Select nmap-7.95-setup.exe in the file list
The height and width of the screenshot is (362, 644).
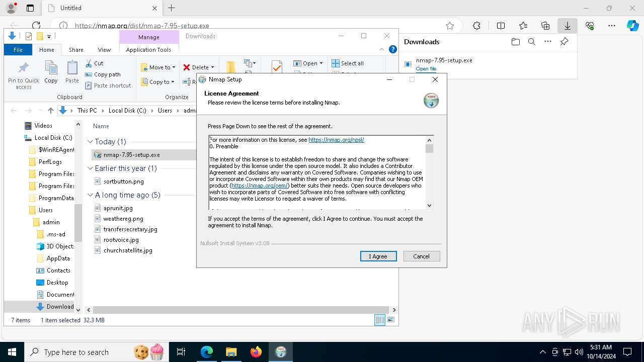131,155
